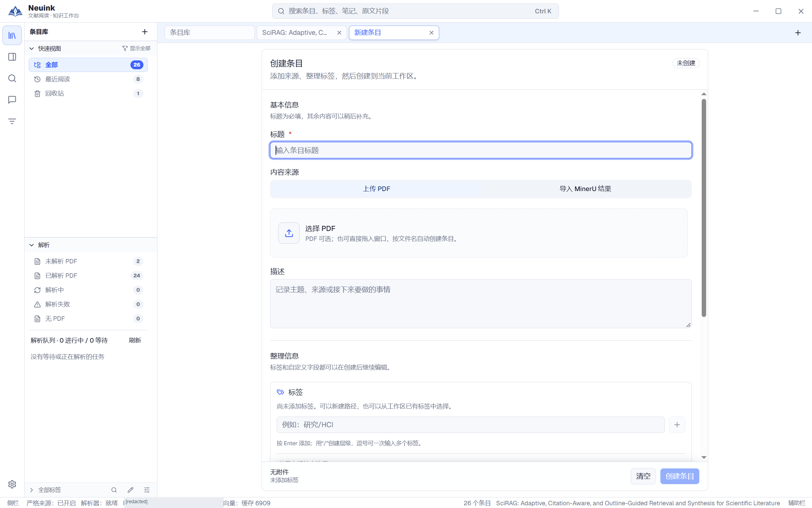Open the chat icon in the left rail
The image size is (812, 508).
[x=12, y=100]
